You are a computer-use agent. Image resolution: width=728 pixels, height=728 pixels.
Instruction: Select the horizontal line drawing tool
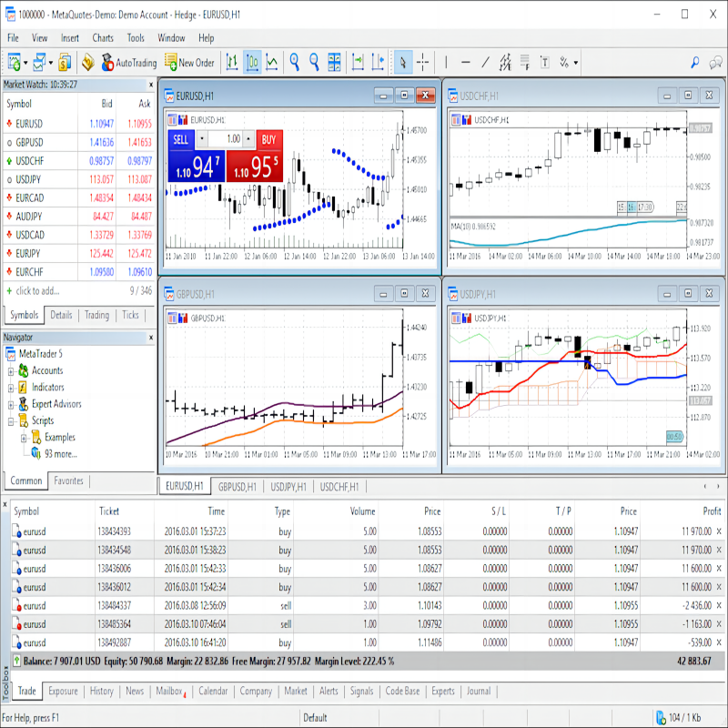coord(466,62)
